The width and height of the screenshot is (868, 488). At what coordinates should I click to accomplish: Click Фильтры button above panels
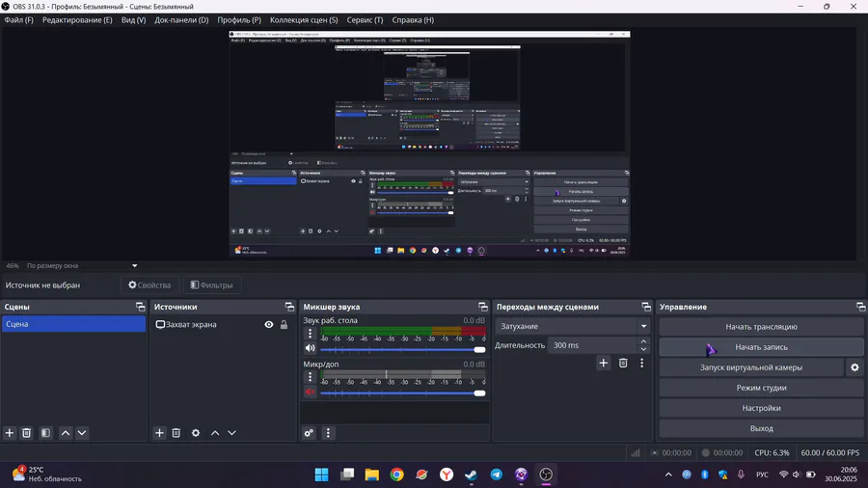211,285
